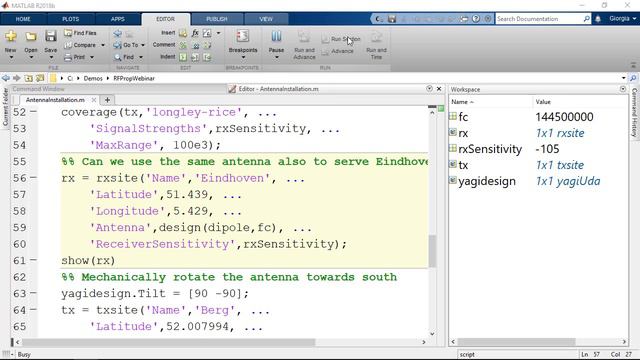
Task: Click the navigate Back arrow in ribbon
Action: click(x=118, y=33)
